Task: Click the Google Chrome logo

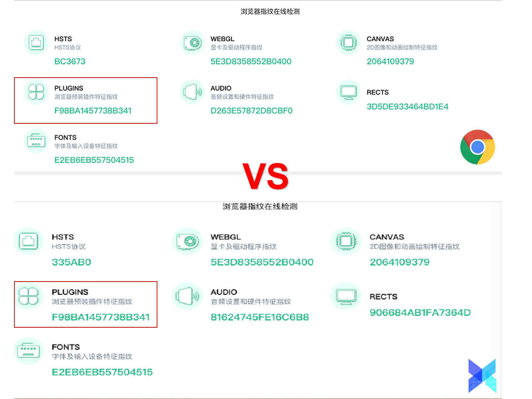Action: pyautogui.click(x=477, y=147)
